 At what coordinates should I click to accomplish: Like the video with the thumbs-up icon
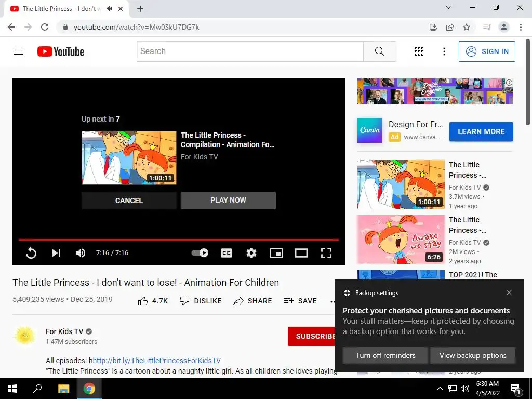click(143, 301)
